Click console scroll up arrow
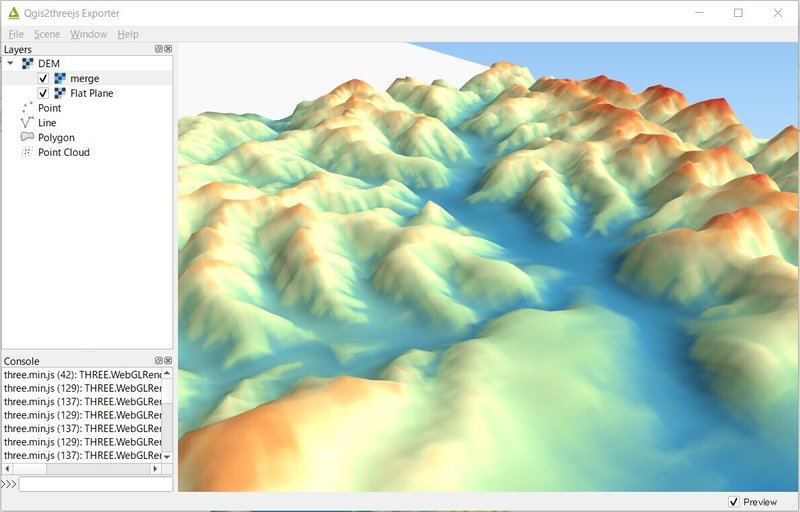The width and height of the screenshot is (800, 512). click(x=167, y=373)
